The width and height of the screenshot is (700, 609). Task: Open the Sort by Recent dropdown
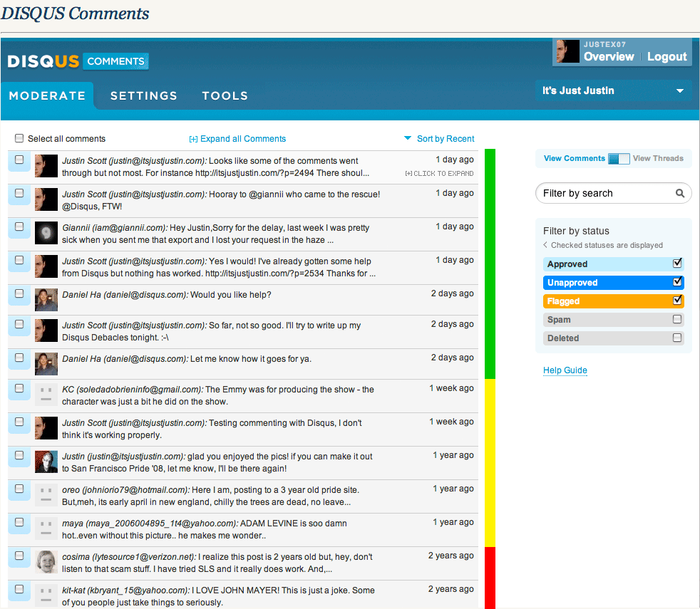pos(439,139)
